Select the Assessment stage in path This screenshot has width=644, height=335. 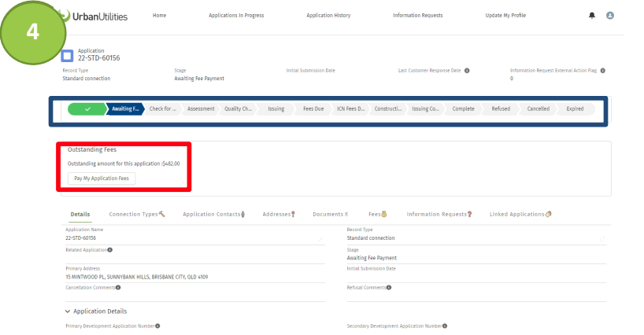click(201, 109)
